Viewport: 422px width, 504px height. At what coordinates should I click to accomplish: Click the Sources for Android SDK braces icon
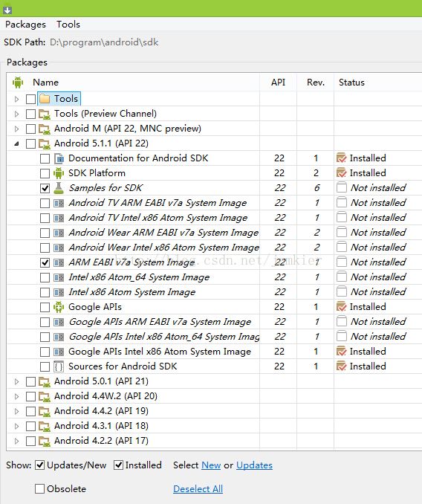(x=59, y=366)
